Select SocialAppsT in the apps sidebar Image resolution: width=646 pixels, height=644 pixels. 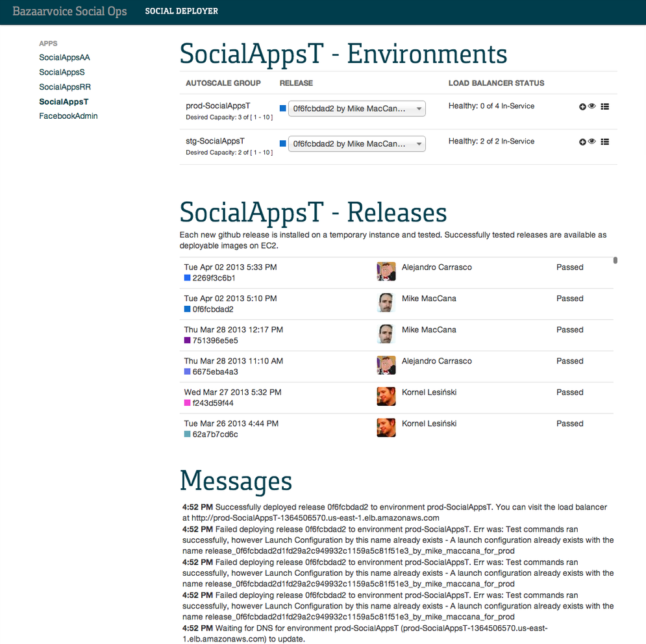click(x=64, y=102)
